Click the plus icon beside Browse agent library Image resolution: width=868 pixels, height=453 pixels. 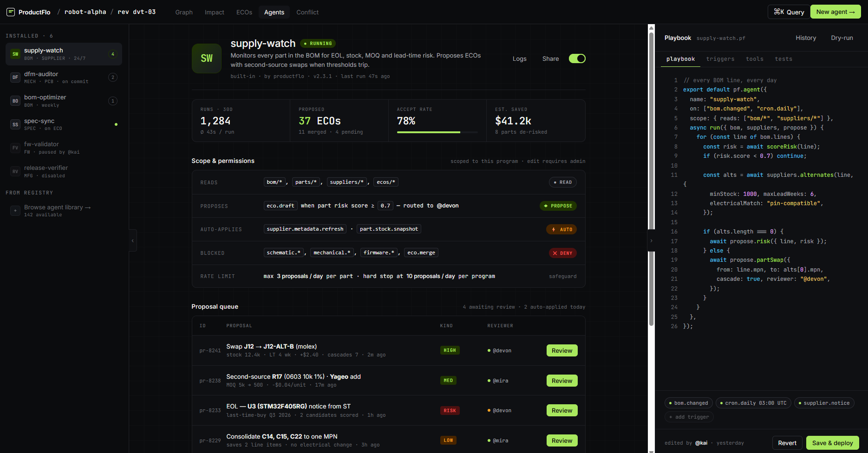pyautogui.click(x=15, y=211)
